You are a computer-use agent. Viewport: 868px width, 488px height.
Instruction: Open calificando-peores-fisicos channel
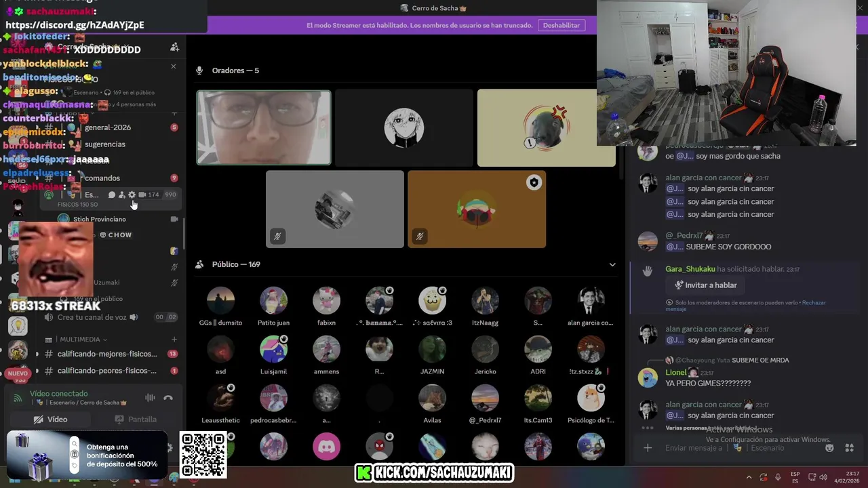[x=107, y=371]
